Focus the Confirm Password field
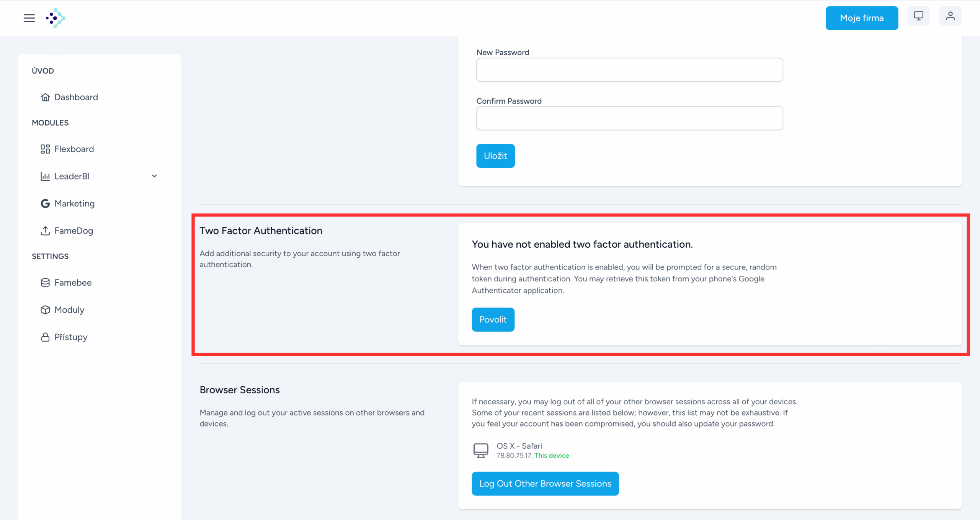 629,118
